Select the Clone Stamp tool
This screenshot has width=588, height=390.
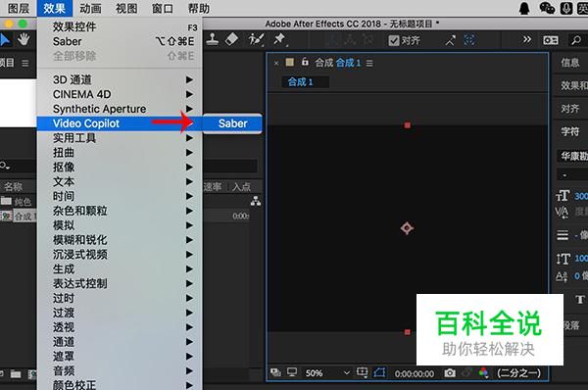coord(213,39)
